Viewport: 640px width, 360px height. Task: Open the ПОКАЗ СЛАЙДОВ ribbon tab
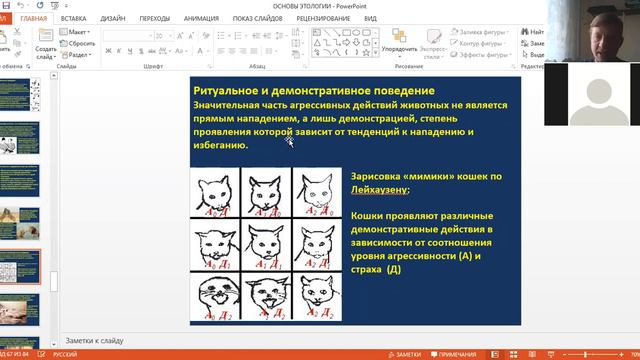[258, 18]
